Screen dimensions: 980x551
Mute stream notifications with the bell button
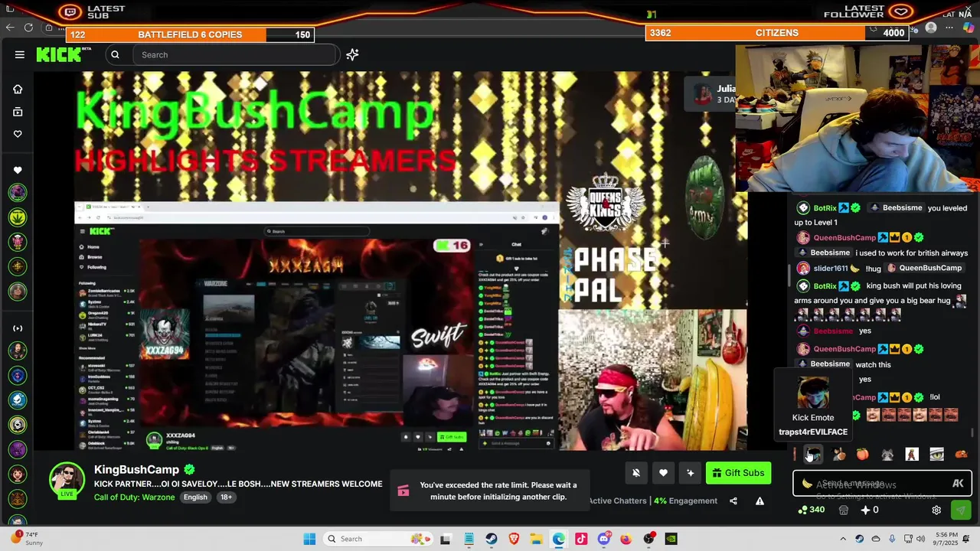635,473
